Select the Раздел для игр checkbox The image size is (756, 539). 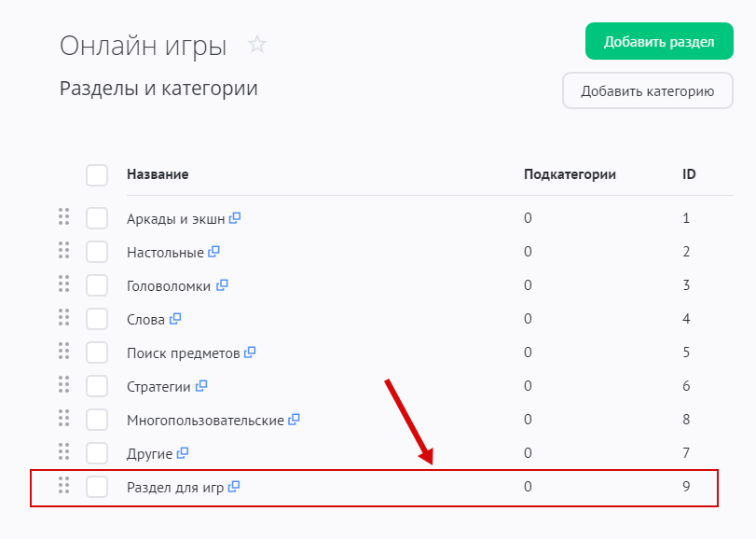97,487
